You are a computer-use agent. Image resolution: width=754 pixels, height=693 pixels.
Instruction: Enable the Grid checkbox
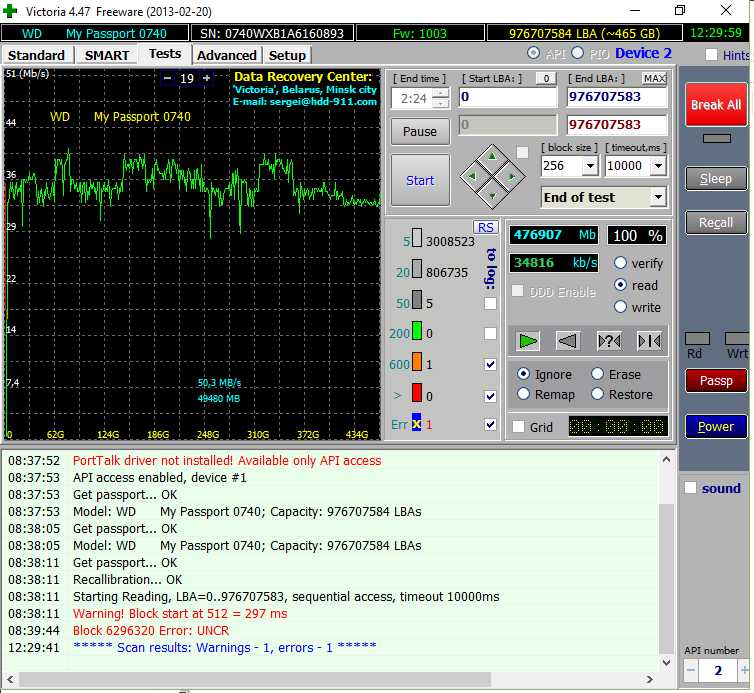tap(518, 427)
